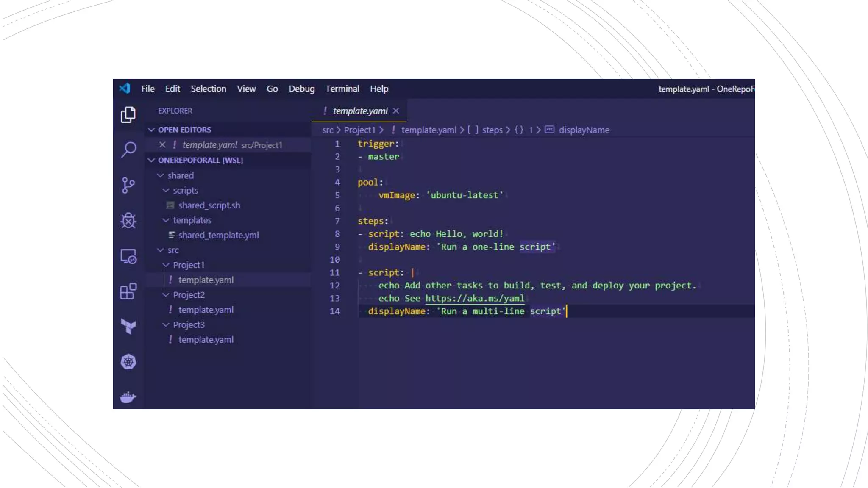This screenshot has height=488, width=868.
Task: Close the template.yaml editor tab
Action: click(x=396, y=111)
